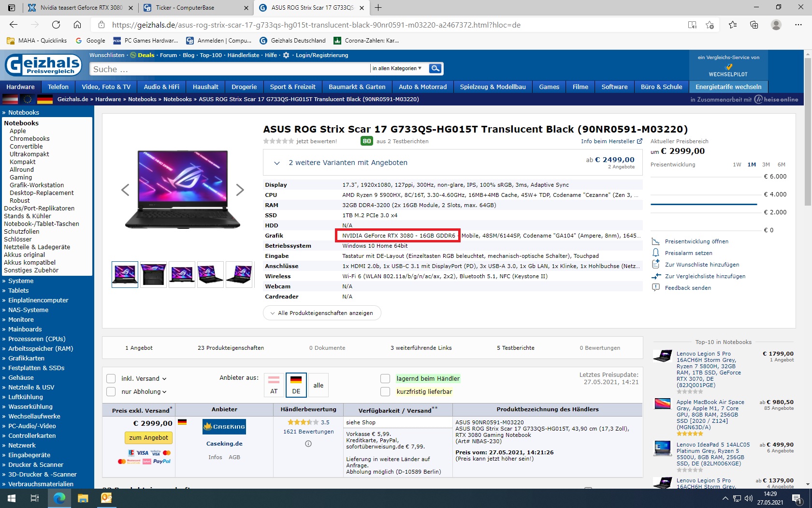Switch to Ticker - ComputerBase browser tab

195,8
